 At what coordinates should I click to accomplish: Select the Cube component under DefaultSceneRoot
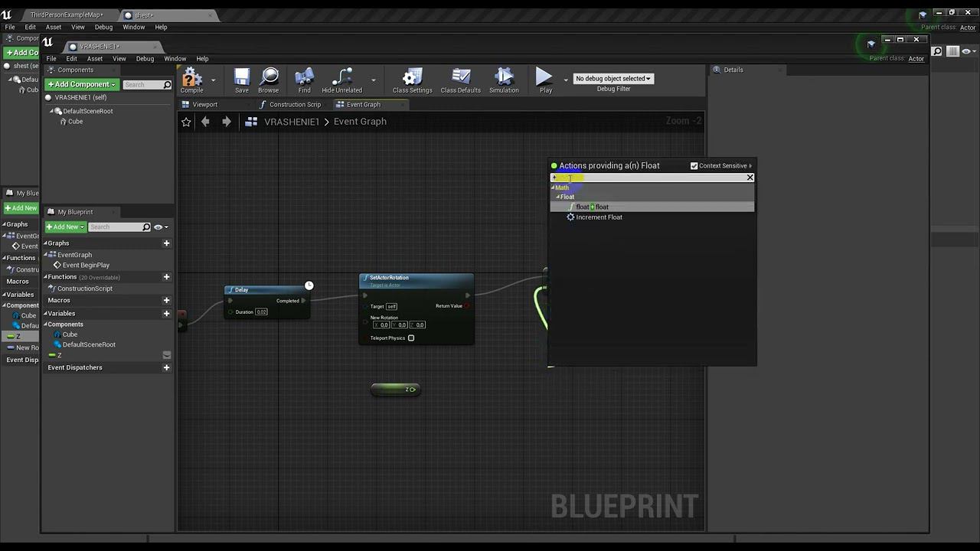75,122
